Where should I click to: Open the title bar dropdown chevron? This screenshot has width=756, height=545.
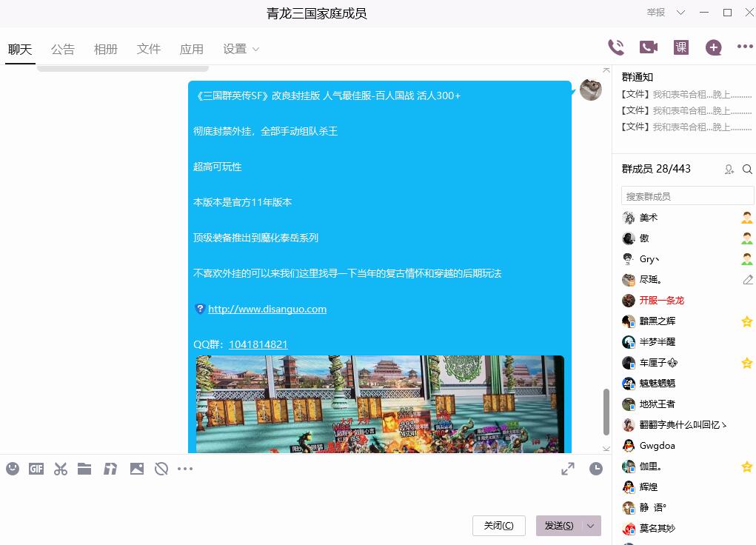pyautogui.click(x=680, y=13)
